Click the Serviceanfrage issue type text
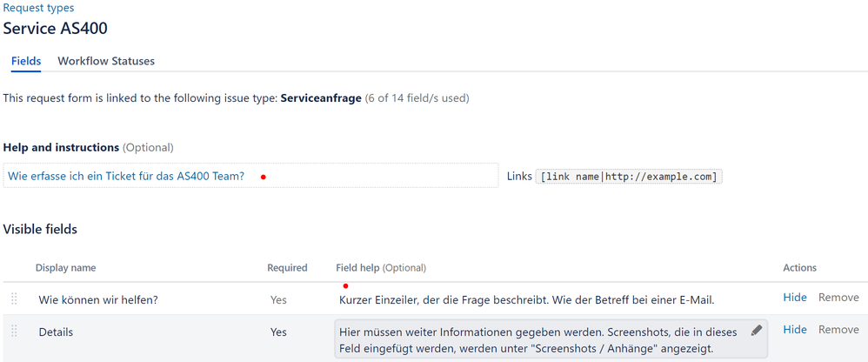Screen dimensions: 868x362 tap(321, 98)
